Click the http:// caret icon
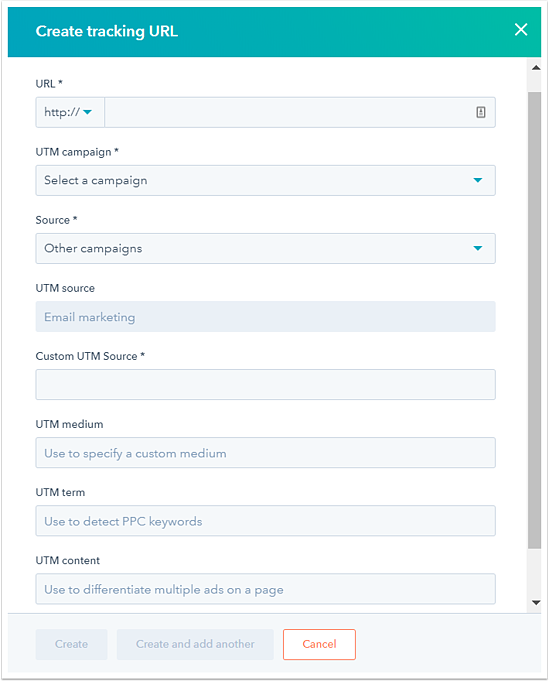 pyautogui.click(x=88, y=112)
